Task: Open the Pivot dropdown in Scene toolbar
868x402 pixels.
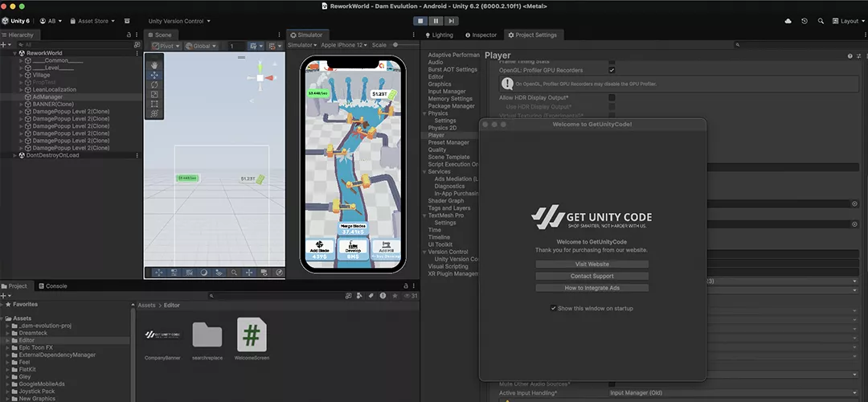Action: coord(168,46)
